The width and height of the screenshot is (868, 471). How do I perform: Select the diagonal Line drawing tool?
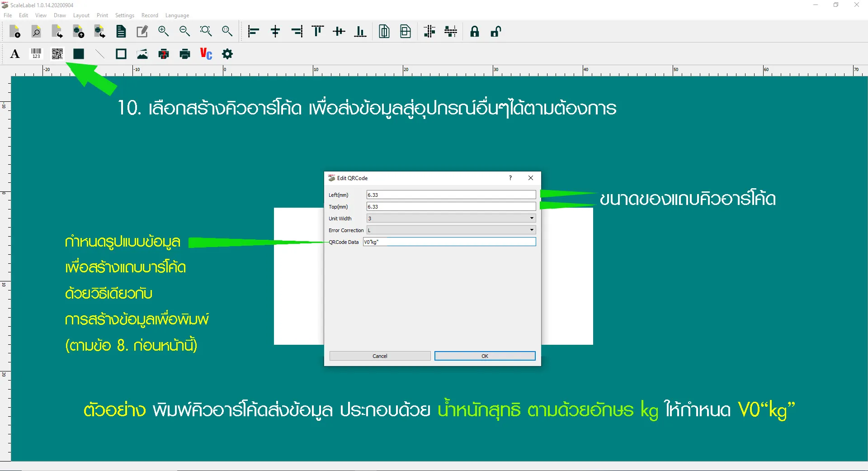(x=100, y=54)
